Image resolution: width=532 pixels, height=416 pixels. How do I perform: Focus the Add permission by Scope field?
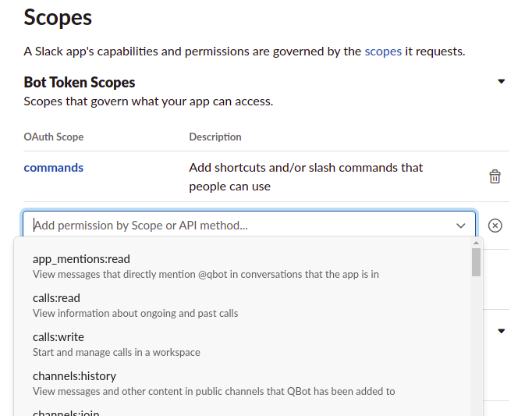234,226
